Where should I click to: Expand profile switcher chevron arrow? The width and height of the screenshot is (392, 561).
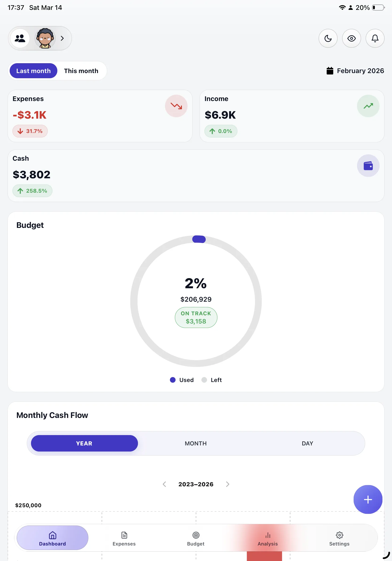coord(62,38)
